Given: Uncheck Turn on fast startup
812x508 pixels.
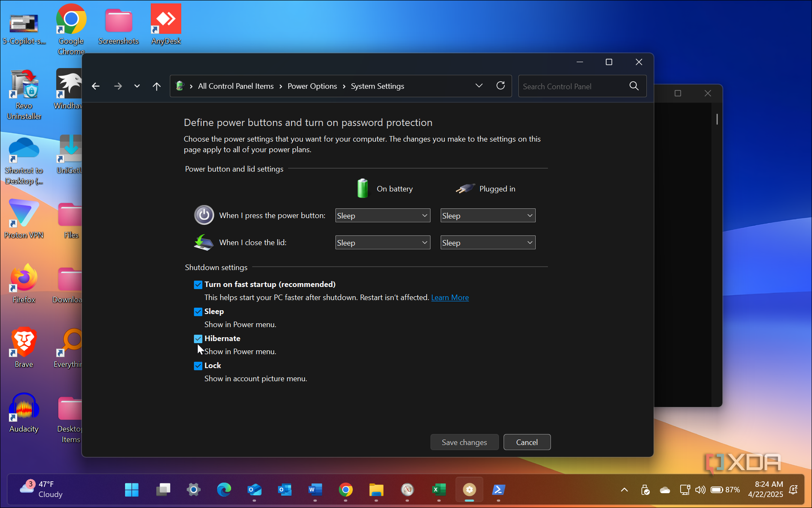Looking at the screenshot, I should coord(198,285).
